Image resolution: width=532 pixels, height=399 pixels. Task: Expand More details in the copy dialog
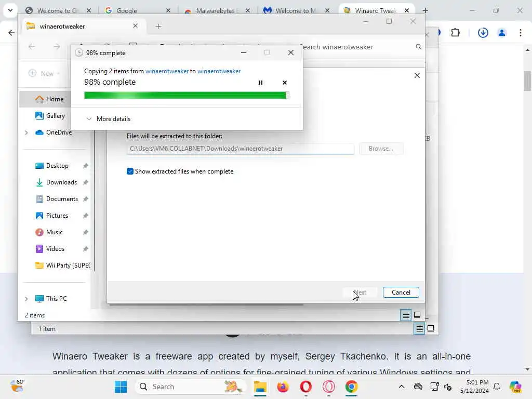tap(109, 119)
